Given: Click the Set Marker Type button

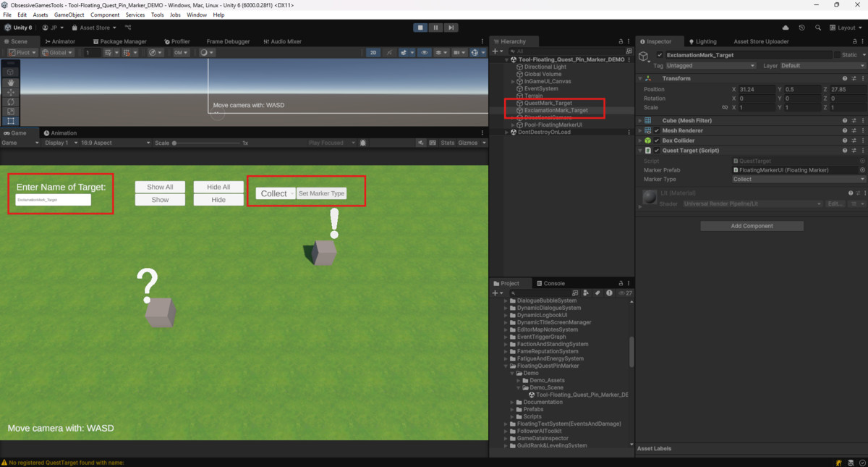Looking at the screenshot, I should 321,193.
